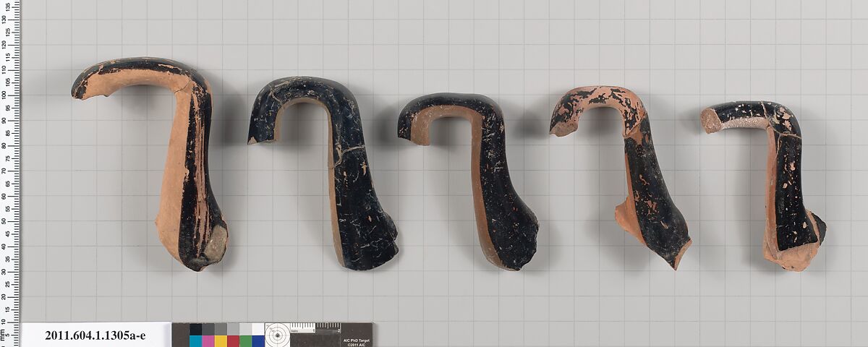Click the small scale bar on the color card
This screenshot has height=347, width=868.
coord(302,328)
